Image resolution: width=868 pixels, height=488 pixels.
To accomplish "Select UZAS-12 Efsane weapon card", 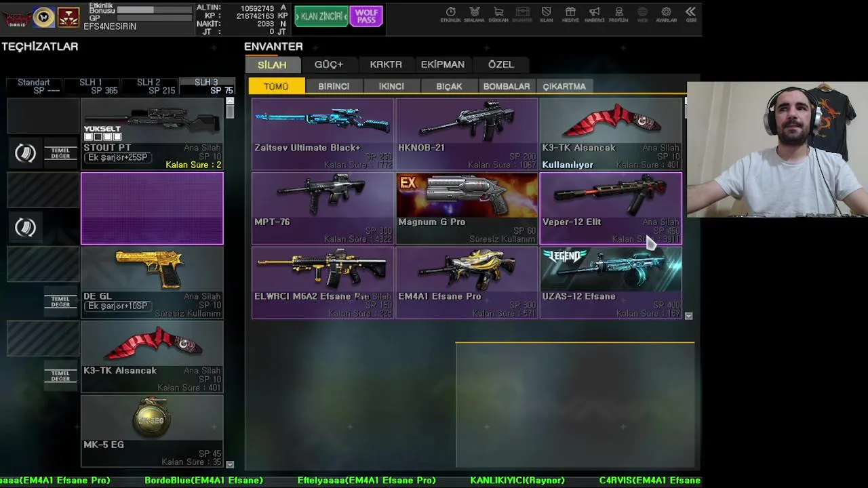I will 610,282.
